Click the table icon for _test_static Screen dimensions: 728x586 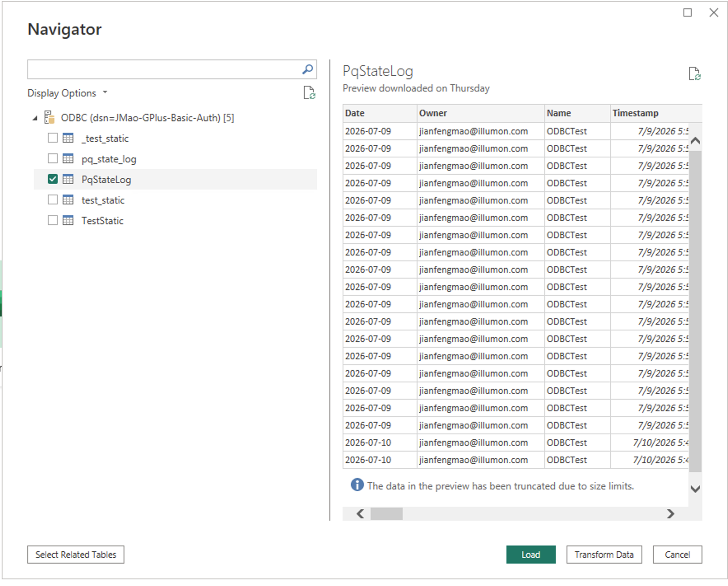pyautogui.click(x=68, y=138)
